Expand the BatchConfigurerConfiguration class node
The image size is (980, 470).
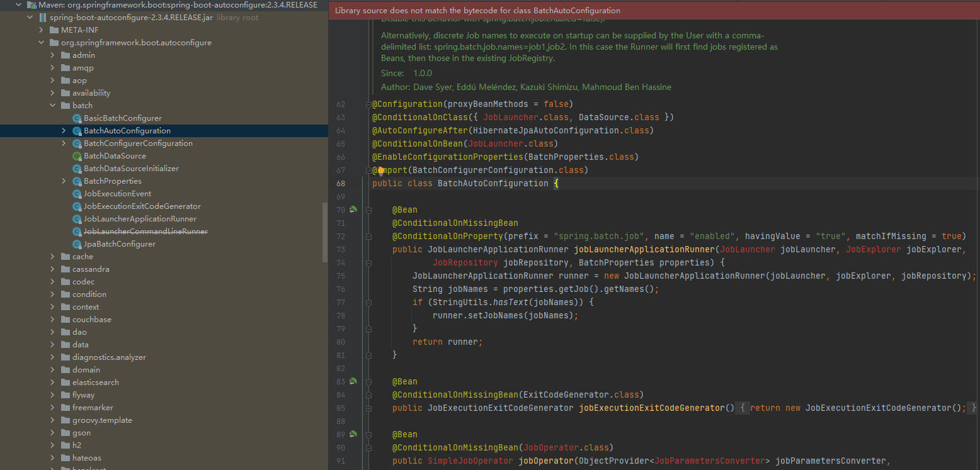[x=64, y=143]
